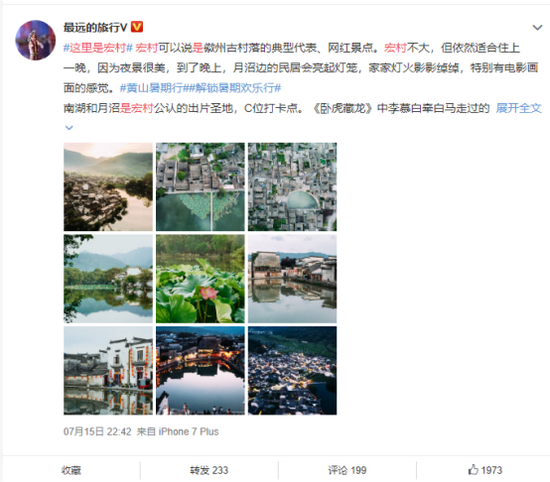Open the aerial half-moon pond photo
The image size is (550, 482).
(292, 187)
